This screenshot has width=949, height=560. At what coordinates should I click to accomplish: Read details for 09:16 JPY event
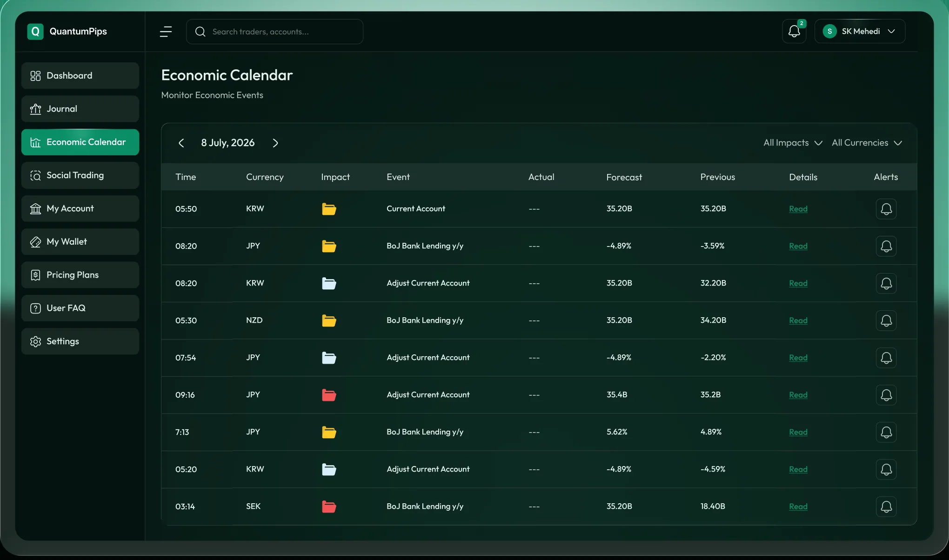798,395
